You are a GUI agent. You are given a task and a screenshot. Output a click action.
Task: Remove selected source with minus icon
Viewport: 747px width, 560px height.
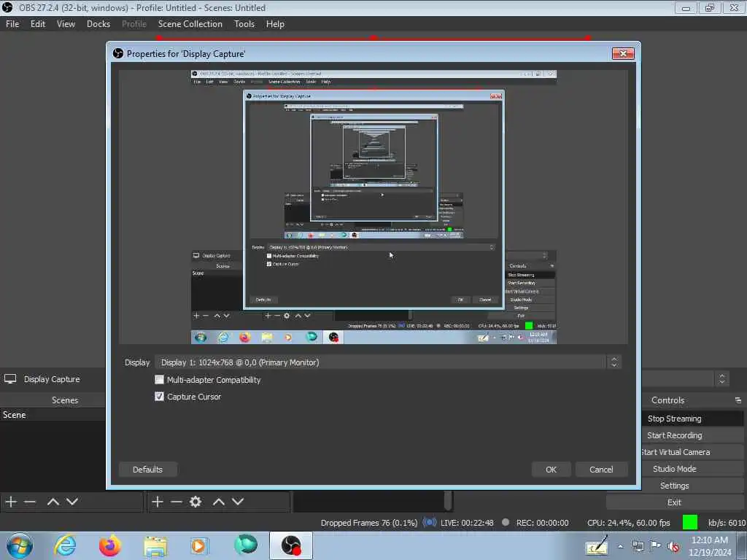(x=177, y=502)
